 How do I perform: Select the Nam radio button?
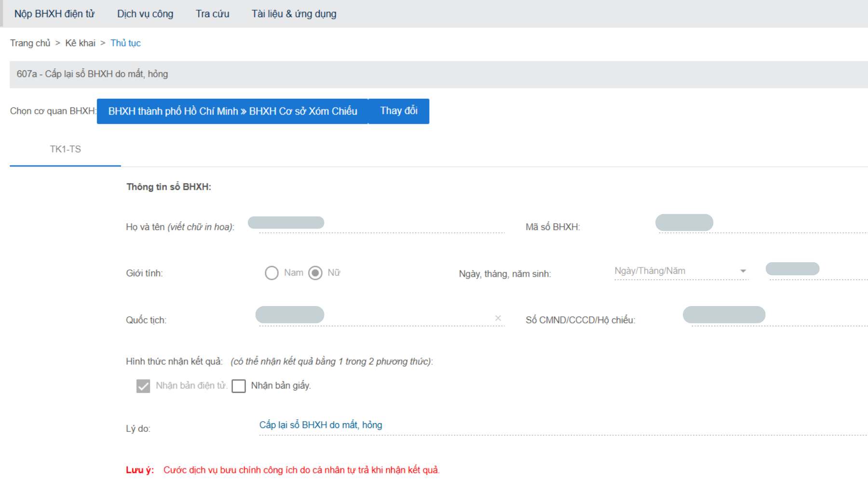[271, 273]
